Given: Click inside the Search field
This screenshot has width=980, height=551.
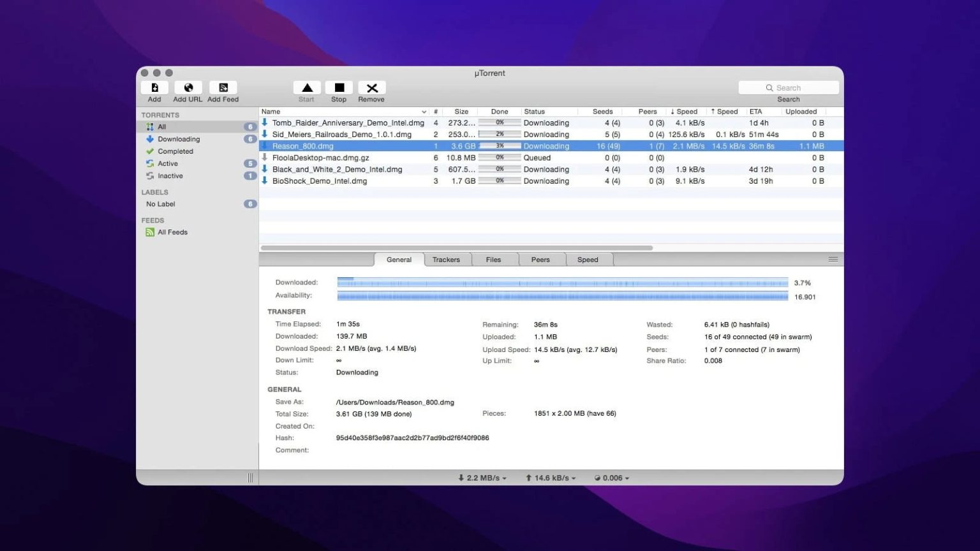Looking at the screenshot, I should [x=789, y=87].
